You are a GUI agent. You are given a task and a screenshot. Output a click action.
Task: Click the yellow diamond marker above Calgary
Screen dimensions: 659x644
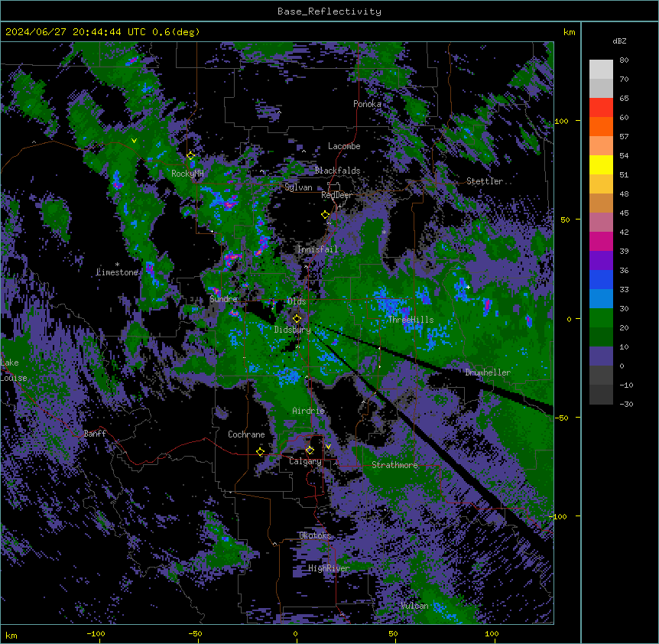(x=310, y=450)
